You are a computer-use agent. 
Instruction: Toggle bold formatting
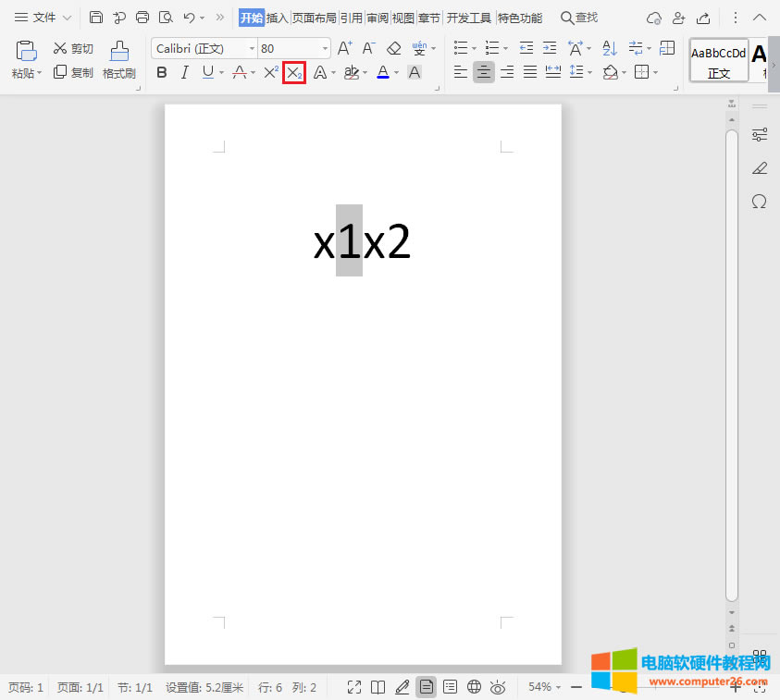click(162, 72)
